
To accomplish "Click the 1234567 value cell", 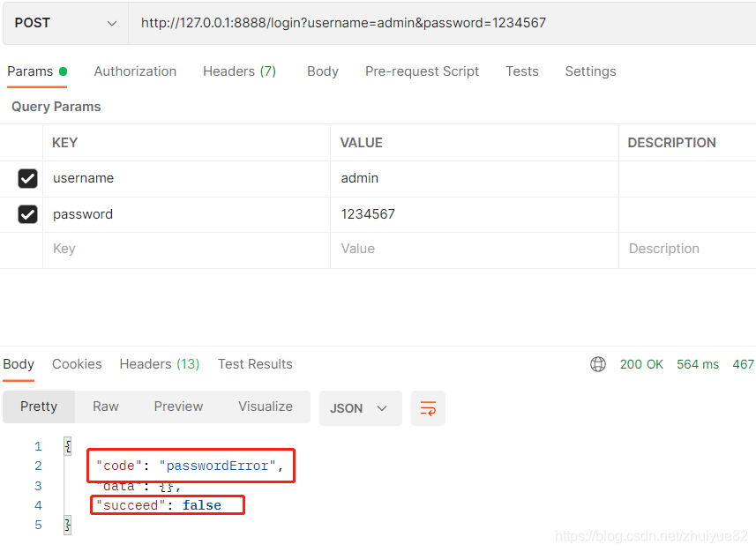I will (x=475, y=214).
